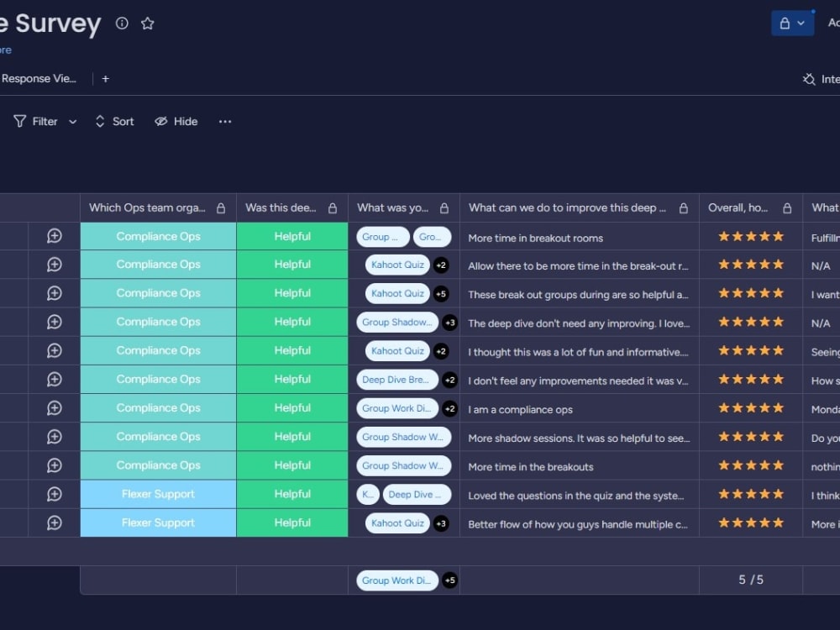Open conversation for 'I don't feel any improvements' row

(x=54, y=380)
